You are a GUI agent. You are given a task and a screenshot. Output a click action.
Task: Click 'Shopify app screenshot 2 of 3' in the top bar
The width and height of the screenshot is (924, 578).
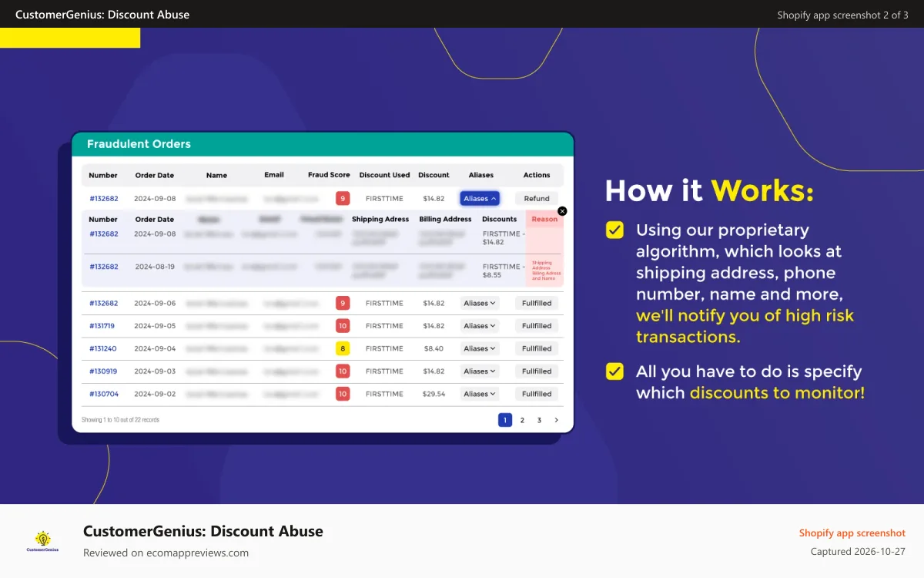click(842, 15)
